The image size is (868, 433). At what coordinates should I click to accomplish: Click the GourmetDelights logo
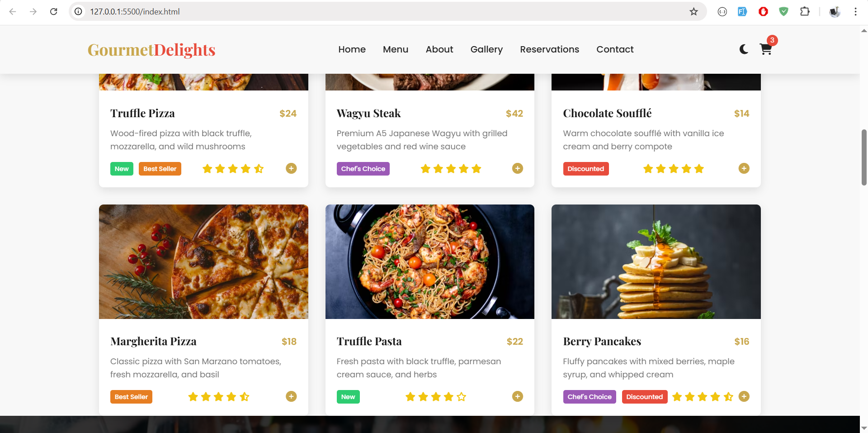[151, 50]
